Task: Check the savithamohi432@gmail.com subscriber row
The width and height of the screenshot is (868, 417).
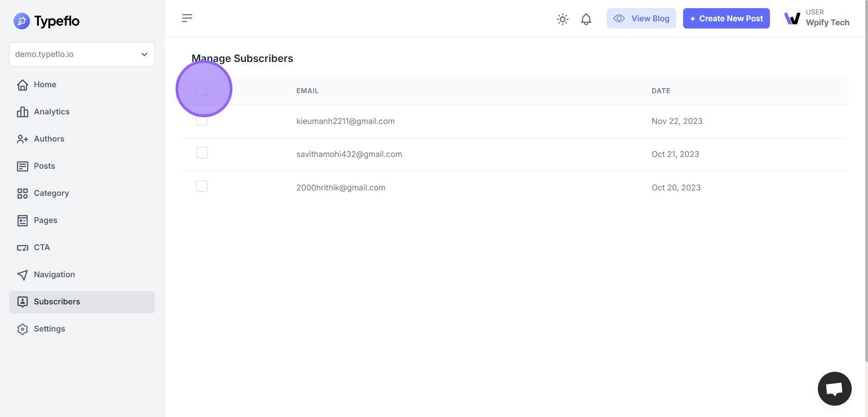Action: (x=202, y=153)
